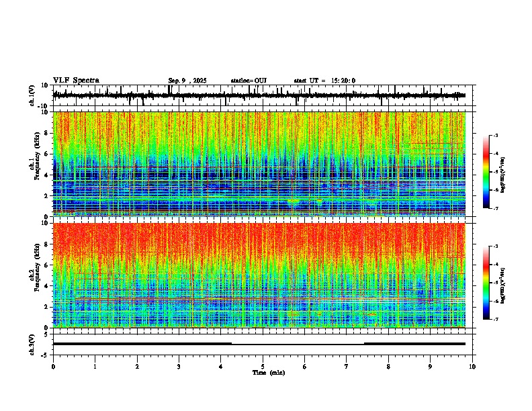
Task: Click time axis tick label '3'
Action: [179, 367]
